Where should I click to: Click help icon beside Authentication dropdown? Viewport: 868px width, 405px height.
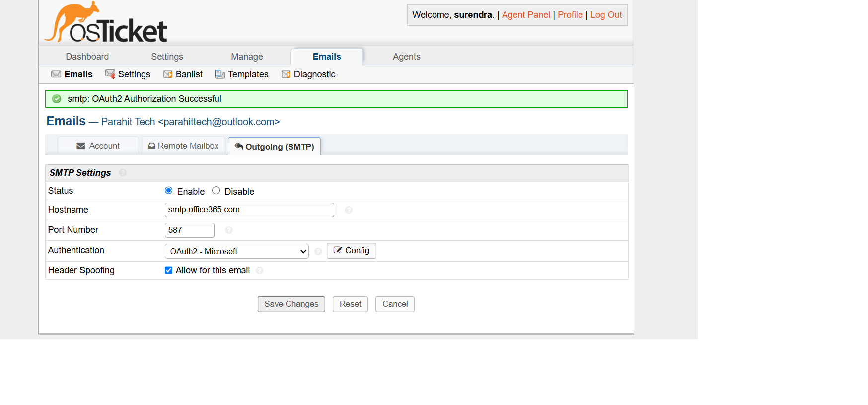318,252
